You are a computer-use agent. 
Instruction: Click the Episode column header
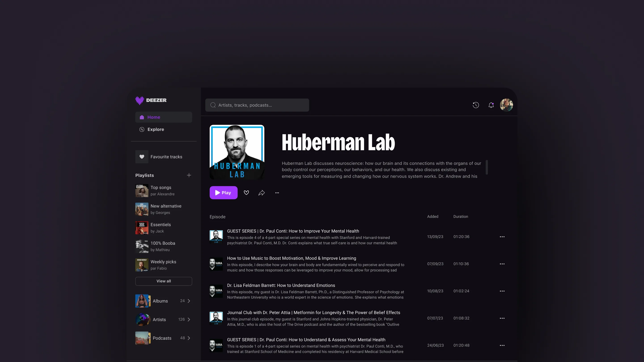(x=218, y=217)
